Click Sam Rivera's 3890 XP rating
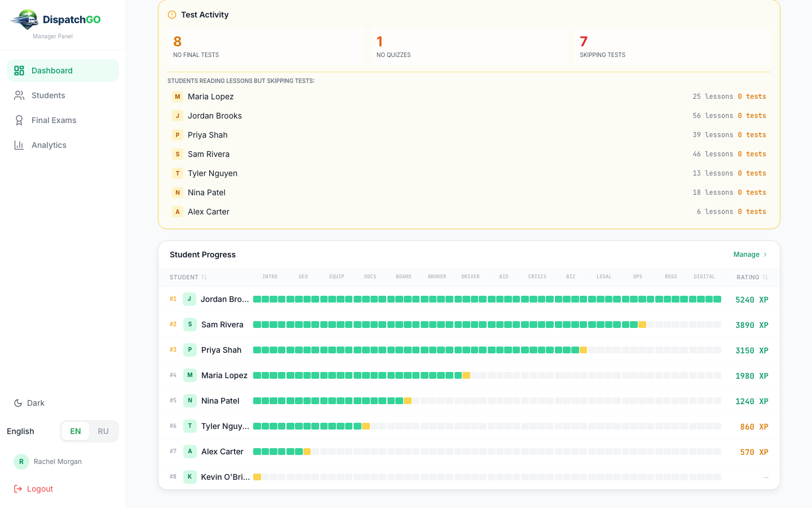Viewport: 812px width, 508px height. (x=752, y=325)
